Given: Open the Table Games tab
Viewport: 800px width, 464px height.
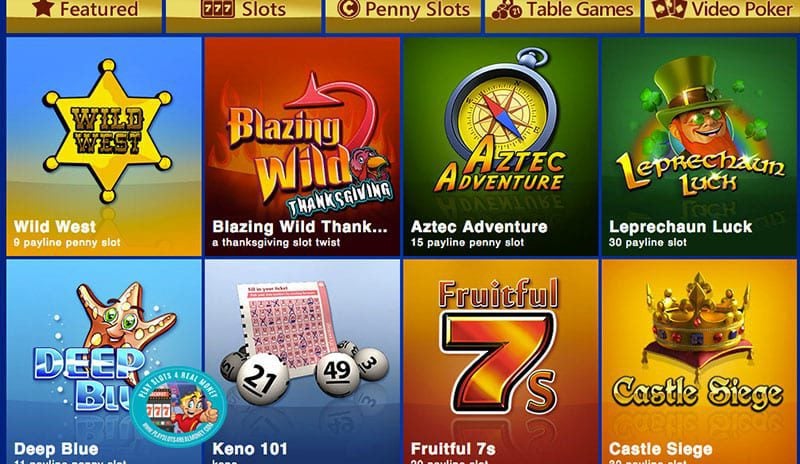Looking at the screenshot, I should [x=563, y=15].
